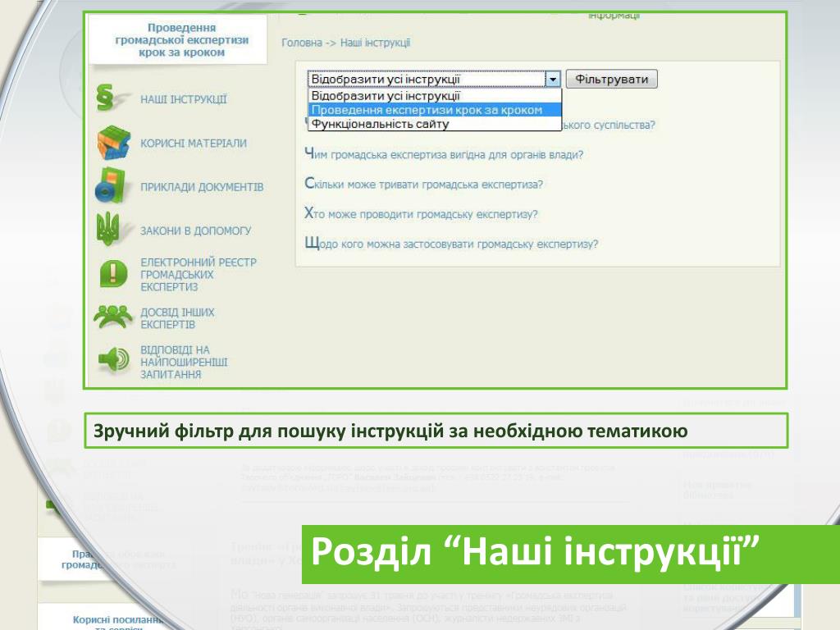Open the ЗАКОНИ В ДОПОМОГУ menu item
840x630 pixels.
(x=195, y=231)
